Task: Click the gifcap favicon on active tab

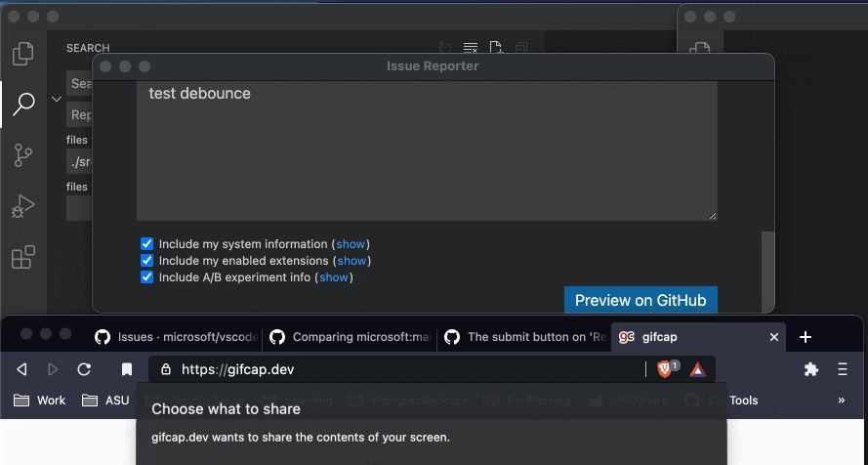Action: [626, 337]
